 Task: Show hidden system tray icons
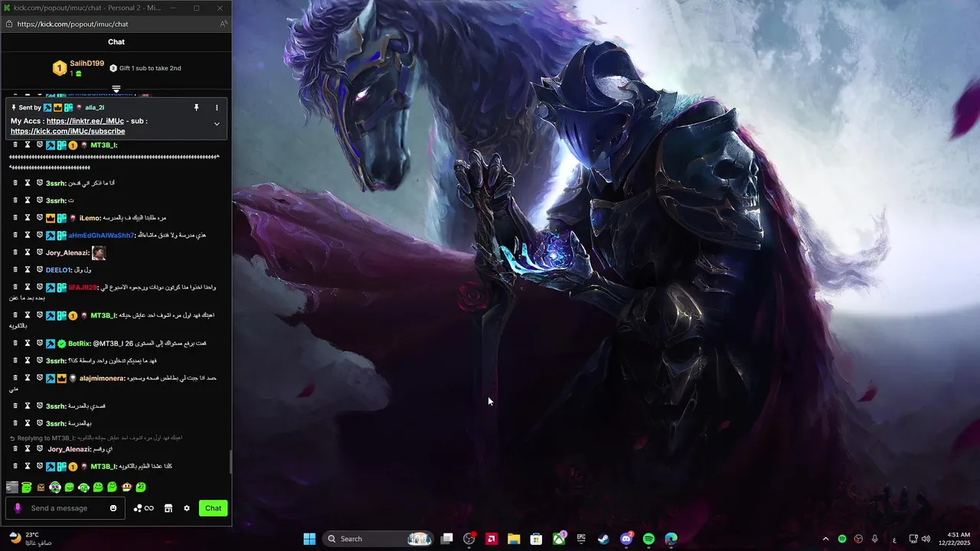(825, 539)
